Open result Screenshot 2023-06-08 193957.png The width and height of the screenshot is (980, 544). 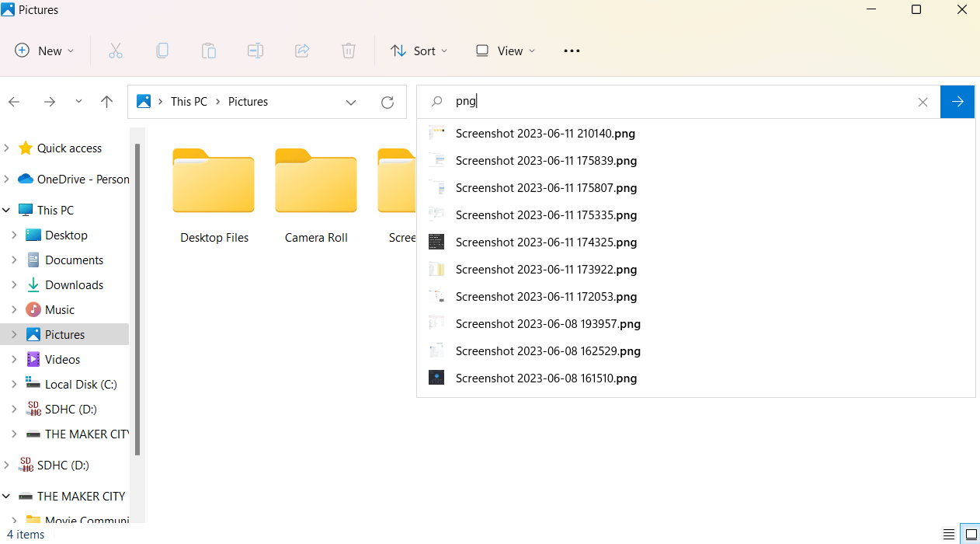[x=696, y=323]
